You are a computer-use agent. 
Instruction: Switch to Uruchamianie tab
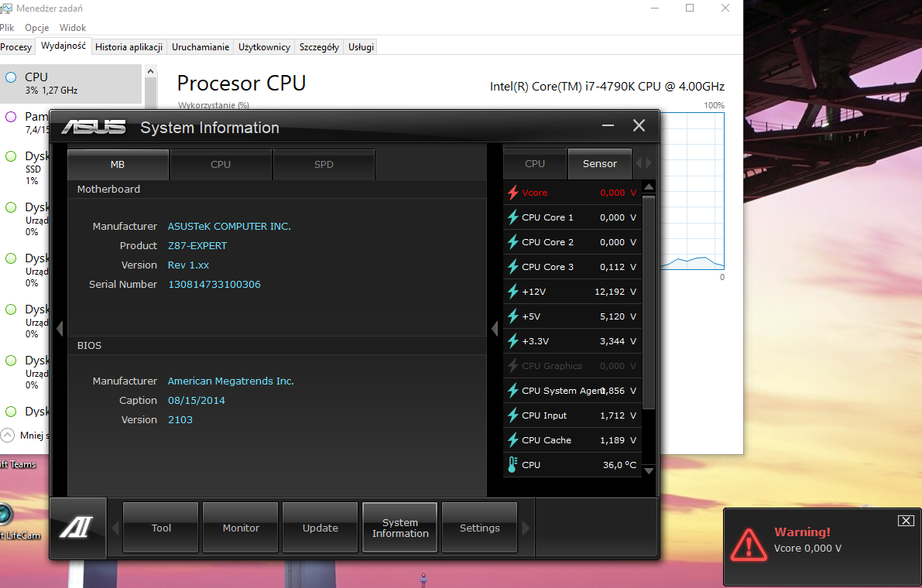(201, 47)
